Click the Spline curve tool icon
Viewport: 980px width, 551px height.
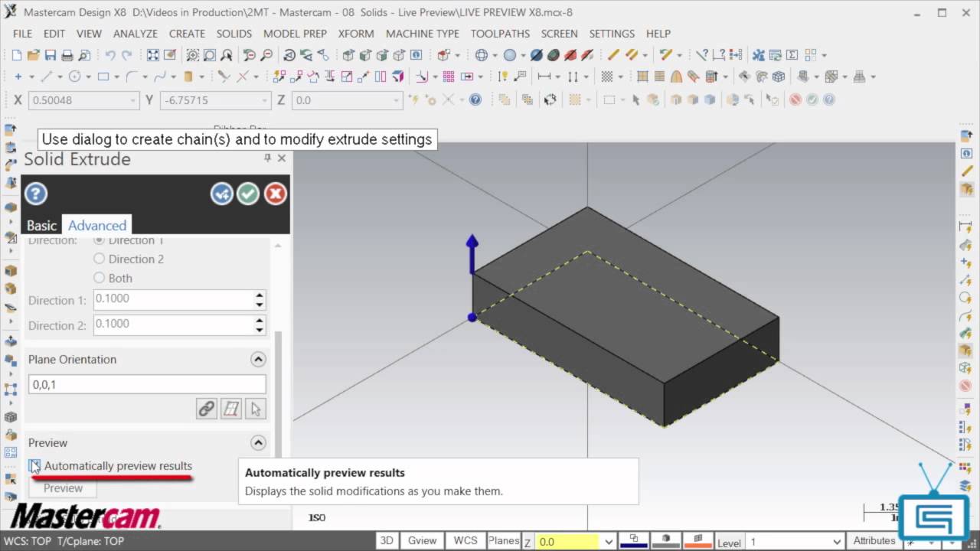pos(159,77)
